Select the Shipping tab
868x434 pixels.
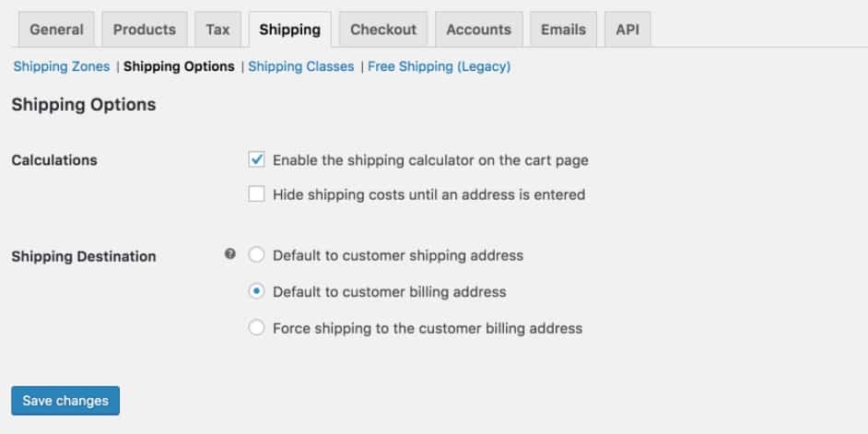pyautogui.click(x=290, y=29)
